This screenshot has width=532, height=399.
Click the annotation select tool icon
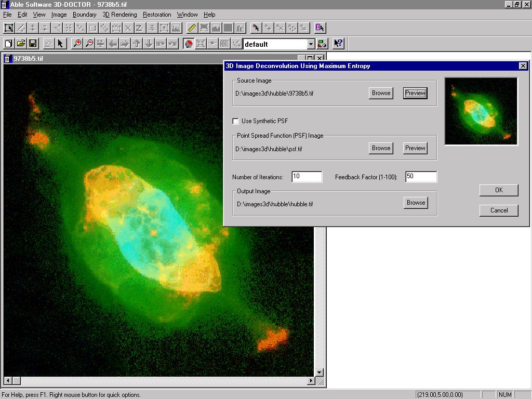320,28
